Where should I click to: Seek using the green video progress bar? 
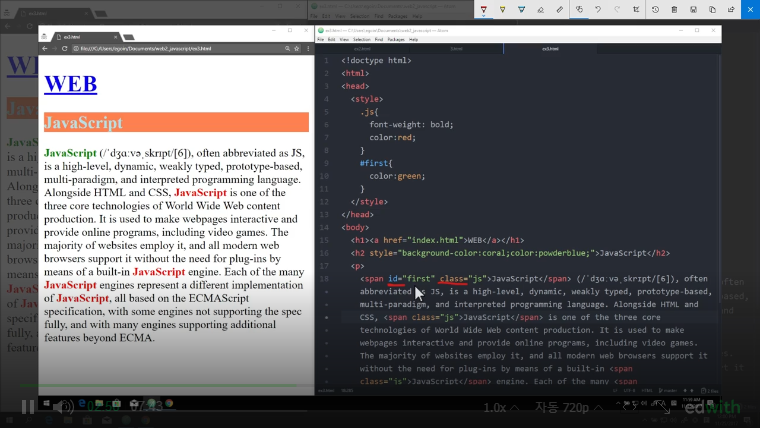158,385
